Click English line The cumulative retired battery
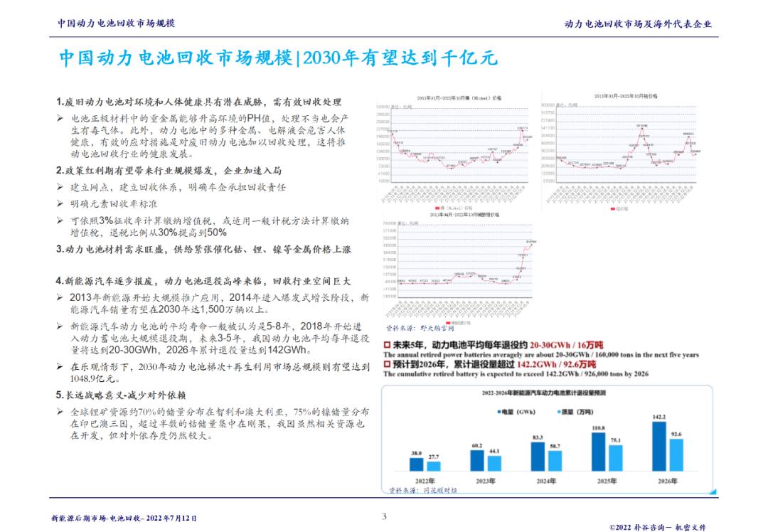The width and height of the screenshot is (768, 532). tap(516, 374)
